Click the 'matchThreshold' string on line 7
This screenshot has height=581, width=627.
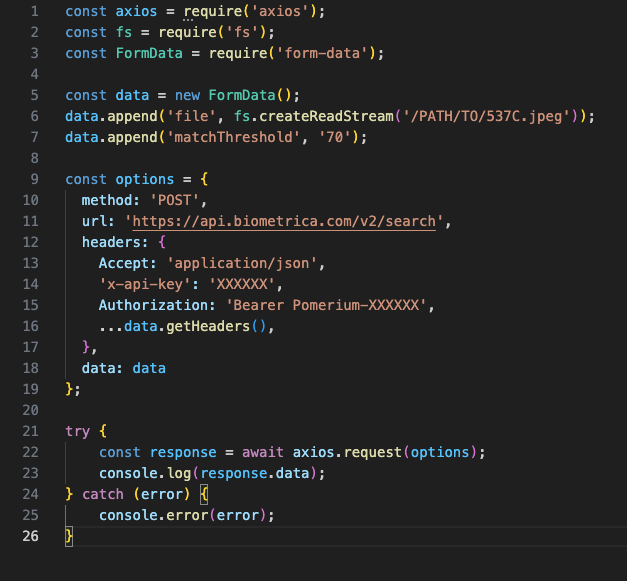click(x=234, y=137)
